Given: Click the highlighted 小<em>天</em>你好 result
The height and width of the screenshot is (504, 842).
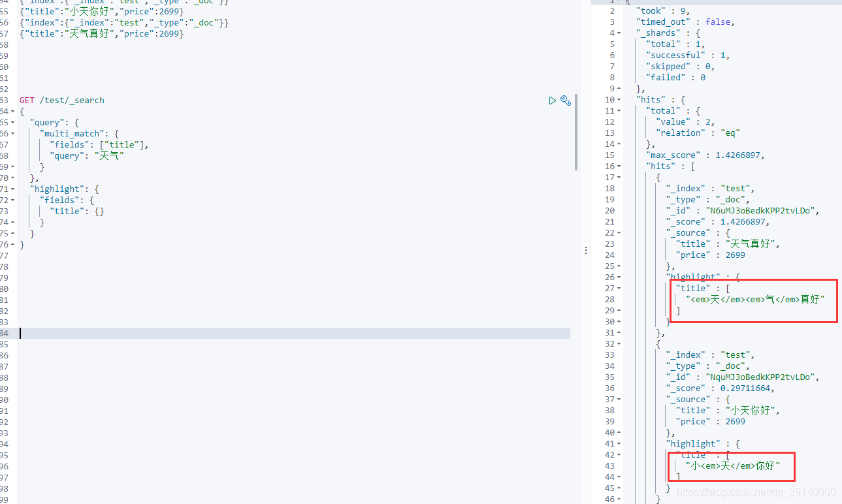Looking at the screenshot, I should 733,466.
